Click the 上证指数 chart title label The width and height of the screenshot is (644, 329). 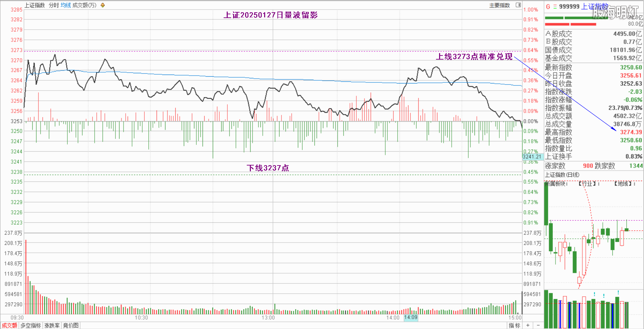click(34, 5)
